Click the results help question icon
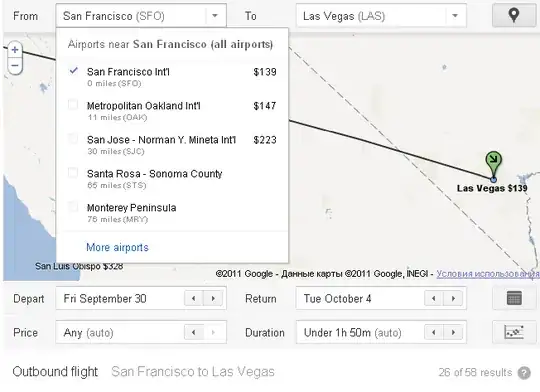 click(x=524, y=373)
